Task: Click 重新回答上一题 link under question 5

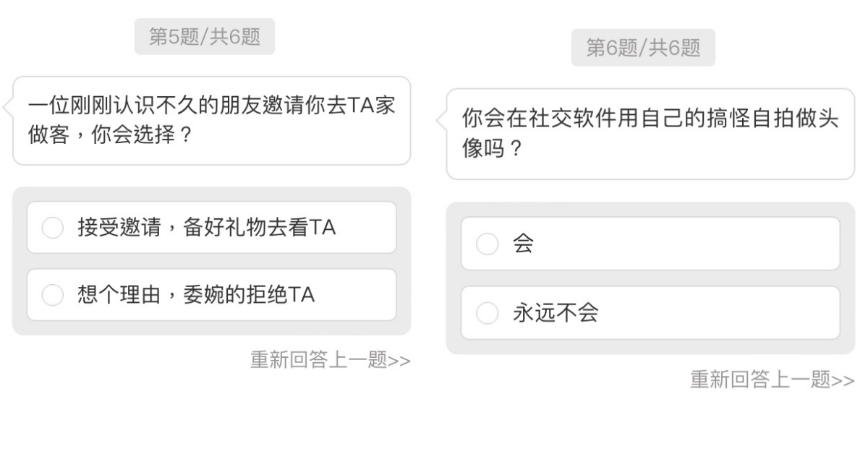Action: [x=319, y=360]
